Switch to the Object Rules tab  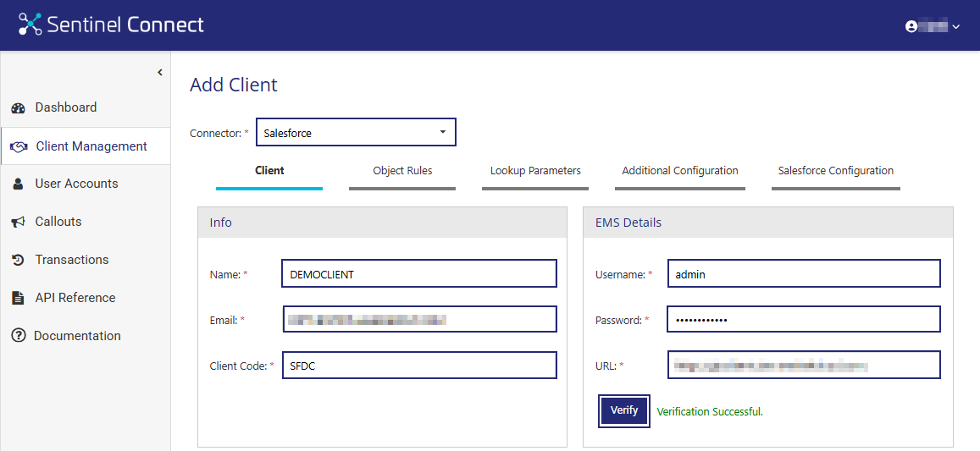coord(402,171)
